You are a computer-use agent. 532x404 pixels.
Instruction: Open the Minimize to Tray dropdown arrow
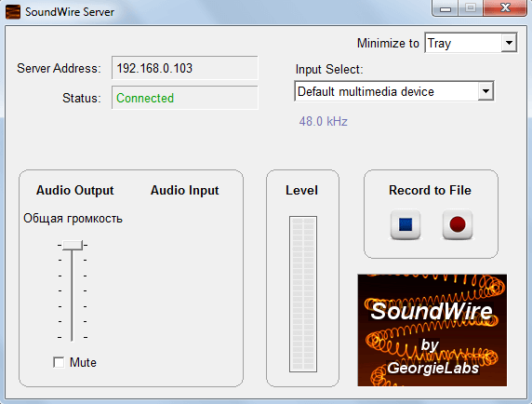pyautogui.click(x=509, y=43)
